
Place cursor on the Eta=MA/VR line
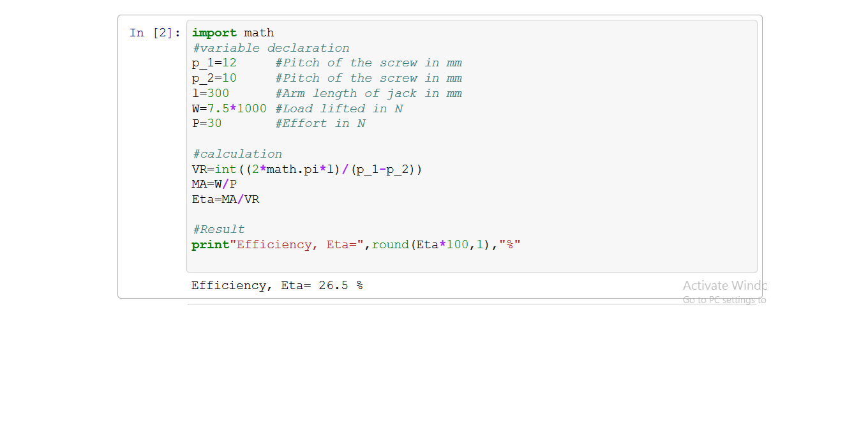tap(225, 200)
